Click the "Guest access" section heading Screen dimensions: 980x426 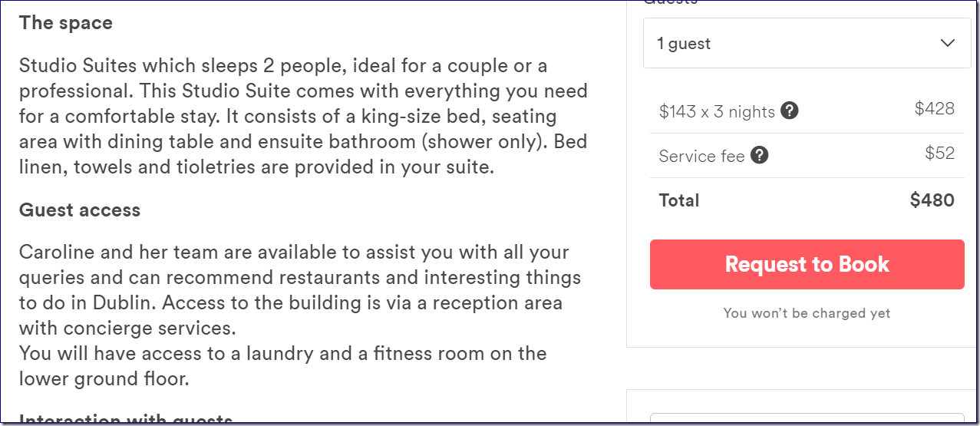pos(80,210)
